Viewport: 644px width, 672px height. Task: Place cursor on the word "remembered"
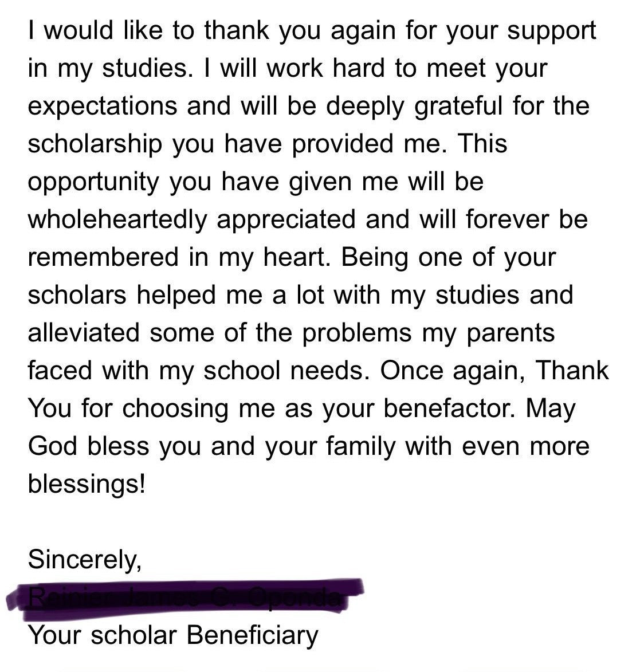103,258
